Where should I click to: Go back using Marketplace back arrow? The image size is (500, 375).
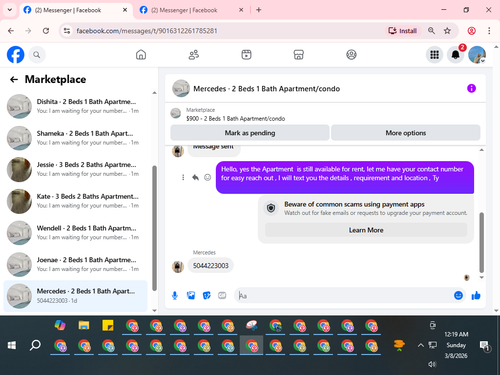point(14,79)
